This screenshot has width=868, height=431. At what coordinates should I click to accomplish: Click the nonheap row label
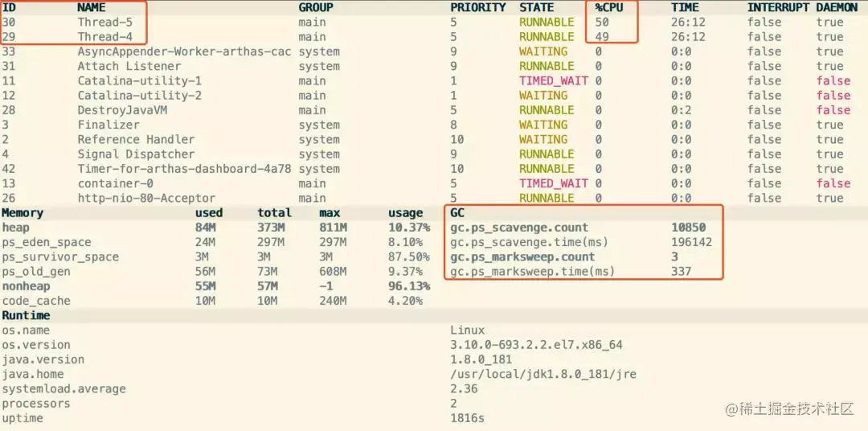click(x=26, y=286)
